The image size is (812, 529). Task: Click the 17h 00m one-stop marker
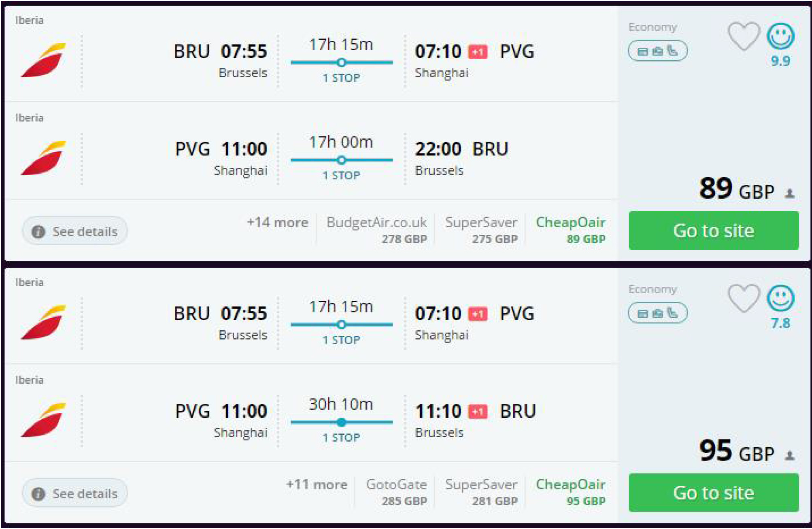pos(342,160)
